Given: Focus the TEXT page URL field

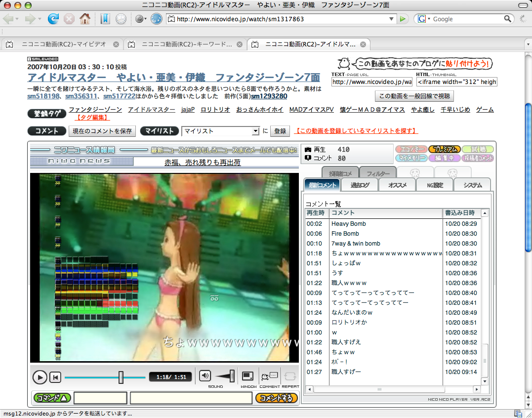Looking at the screenshot, I should tap(372, 82).
